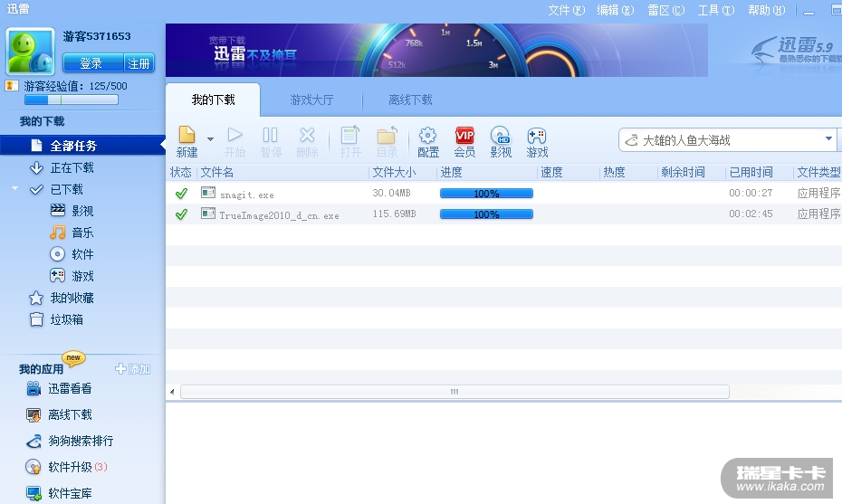Sort by 文件大小 column header
The width and height of the screenshot is (842, 504).
394,172
